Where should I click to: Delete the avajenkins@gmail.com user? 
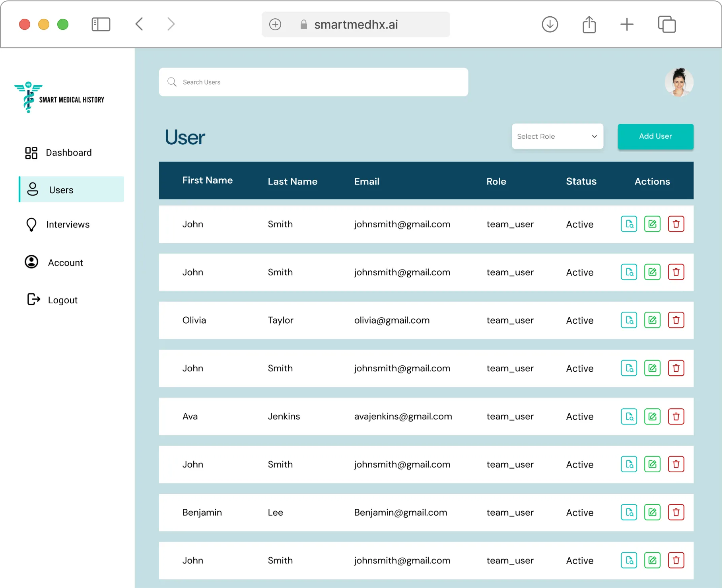[x=676, y=416]
